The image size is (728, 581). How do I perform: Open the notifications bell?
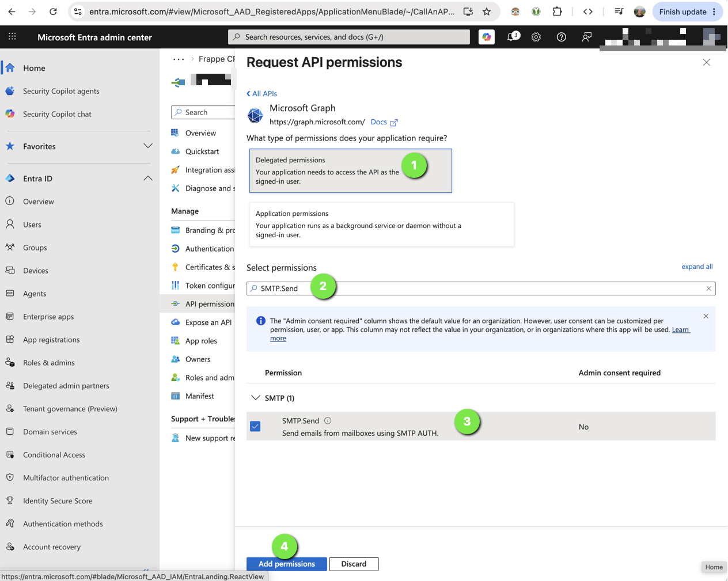511,37
